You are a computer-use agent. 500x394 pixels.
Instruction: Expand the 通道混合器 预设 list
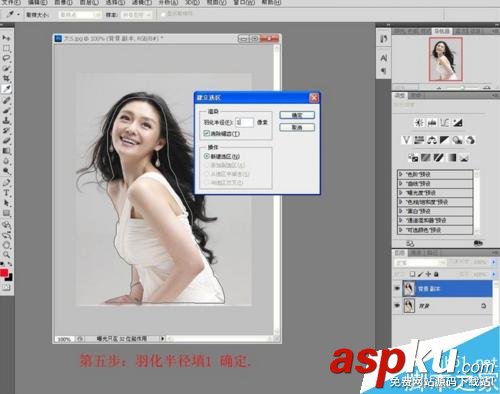click(x=401, y=220)
